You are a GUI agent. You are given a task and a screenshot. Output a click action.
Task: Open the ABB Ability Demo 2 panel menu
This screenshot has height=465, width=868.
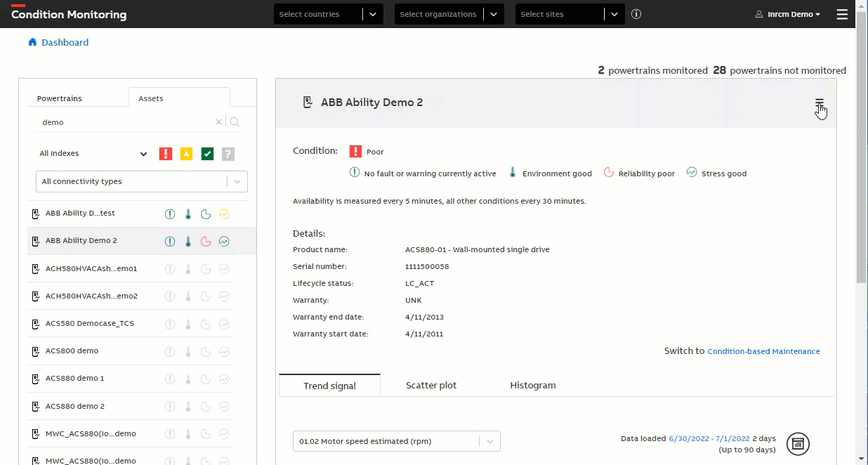[820, 104]
